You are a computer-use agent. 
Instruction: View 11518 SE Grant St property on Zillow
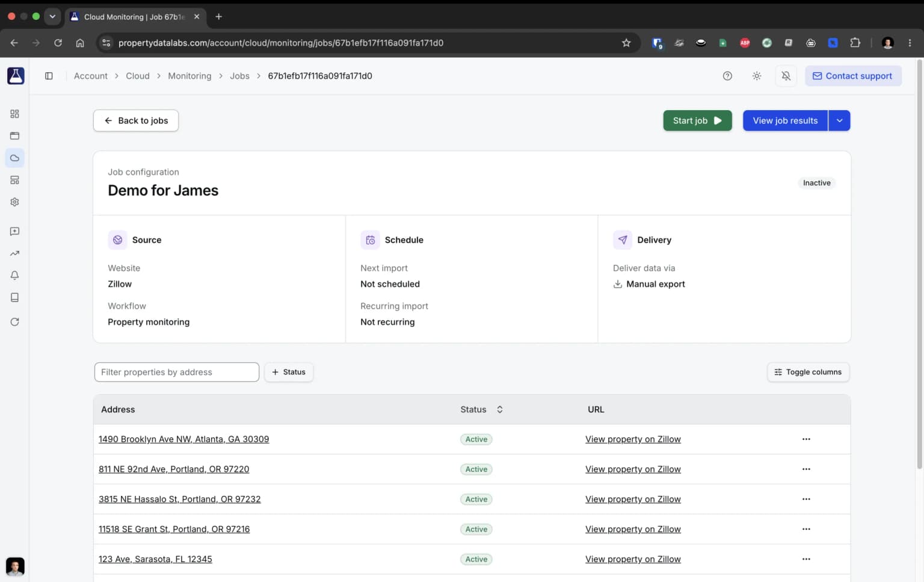tap(633, 530)
